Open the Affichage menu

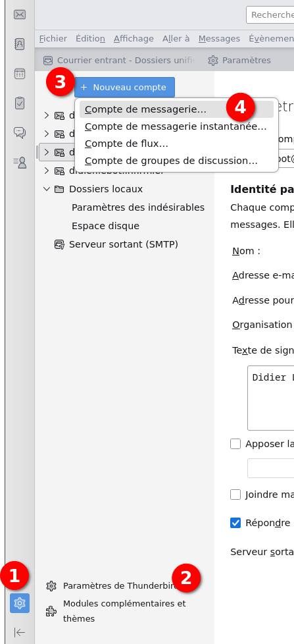click(134, 39)
